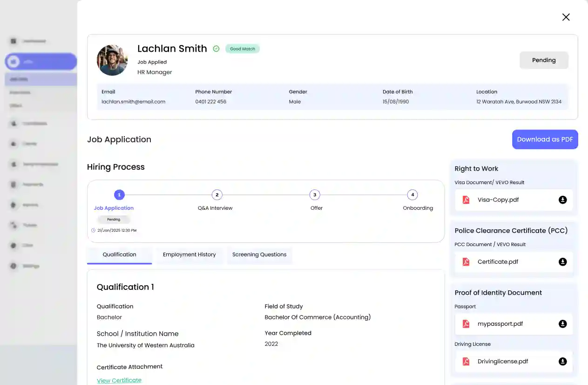Switch to the Employment History tab
This screenshot has width=588, height=385.
click(x=189, y=255)
